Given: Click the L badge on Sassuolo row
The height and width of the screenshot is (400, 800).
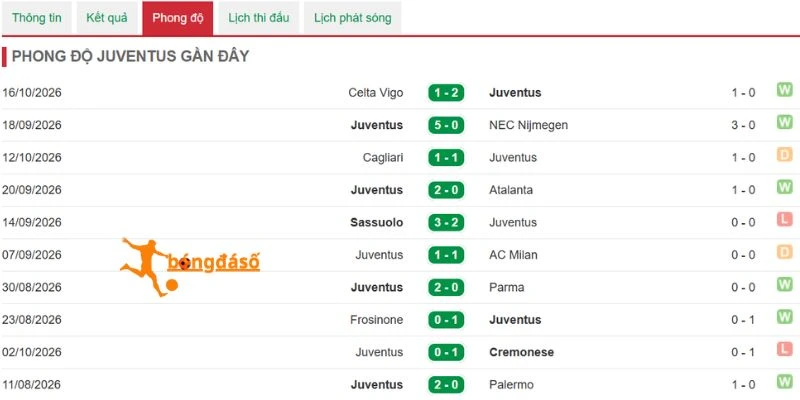Looking at the screenshot, I should tap(784, 220).
